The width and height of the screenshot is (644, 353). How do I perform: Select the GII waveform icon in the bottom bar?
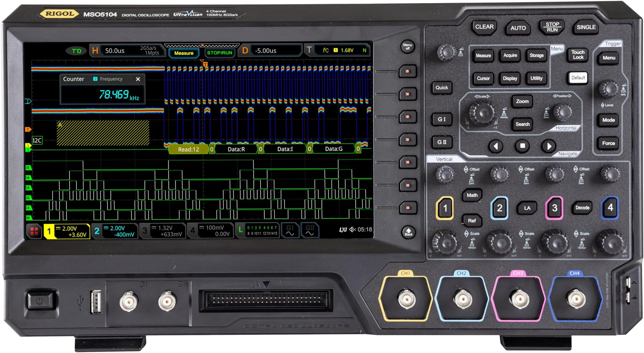tap(310, 230)
